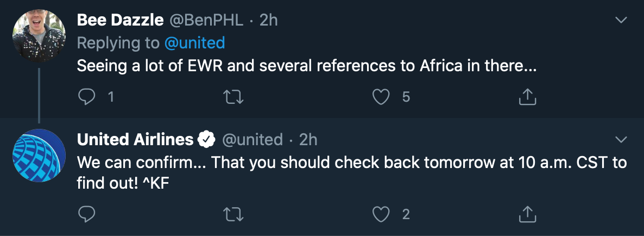The width and height of the screenshot is (644, 236).
Task: Click the @united handle beside the verified badge
Action: pos(252,140)
